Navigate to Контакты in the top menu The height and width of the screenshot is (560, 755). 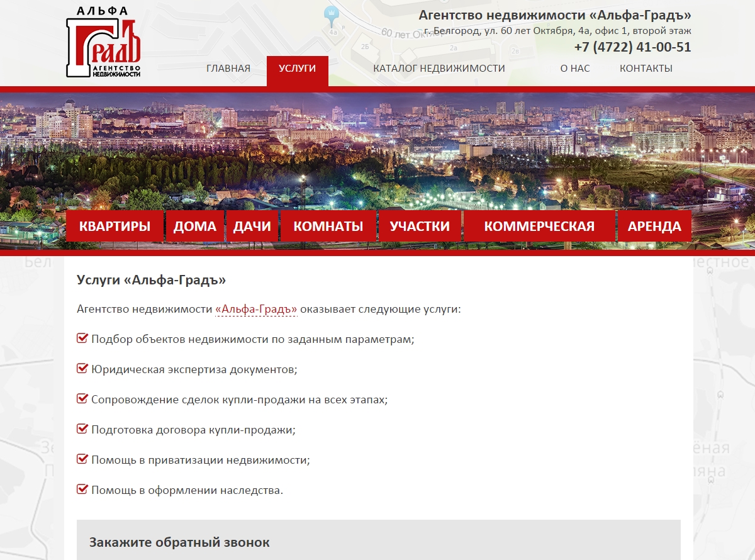pos(646,69)
